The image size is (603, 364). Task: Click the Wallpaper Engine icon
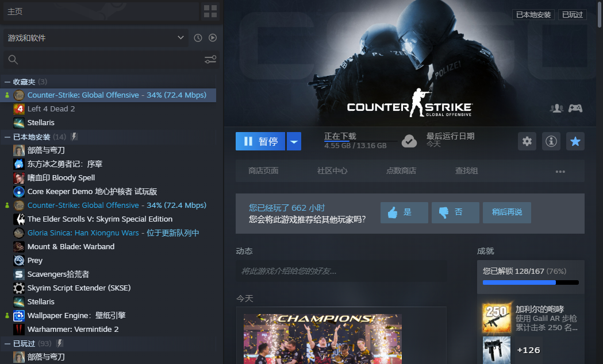pos(19,316)
